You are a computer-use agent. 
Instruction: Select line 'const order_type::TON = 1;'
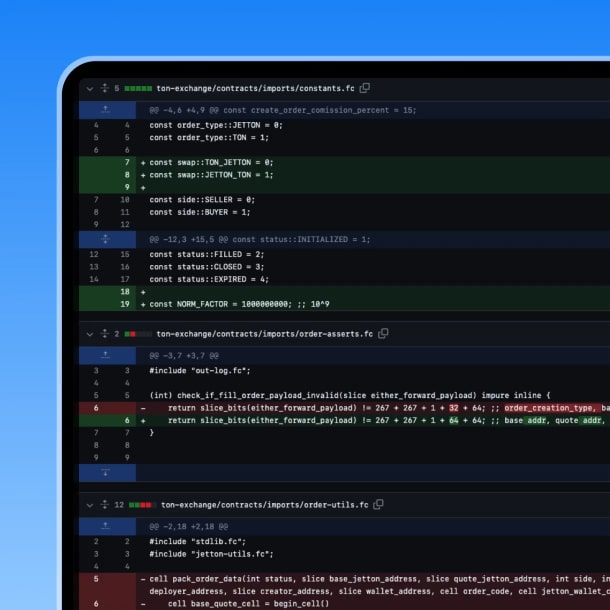coord(209,138)
